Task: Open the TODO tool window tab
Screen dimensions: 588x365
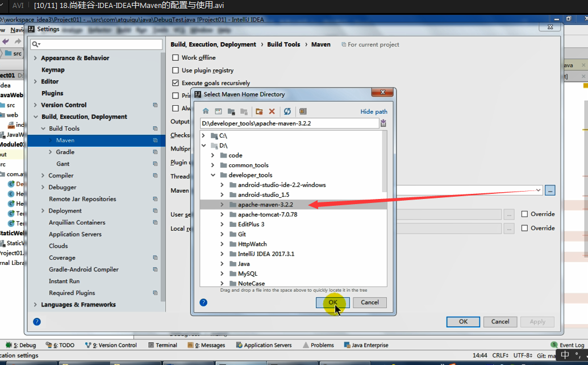Action: click(x=60, y=345)
